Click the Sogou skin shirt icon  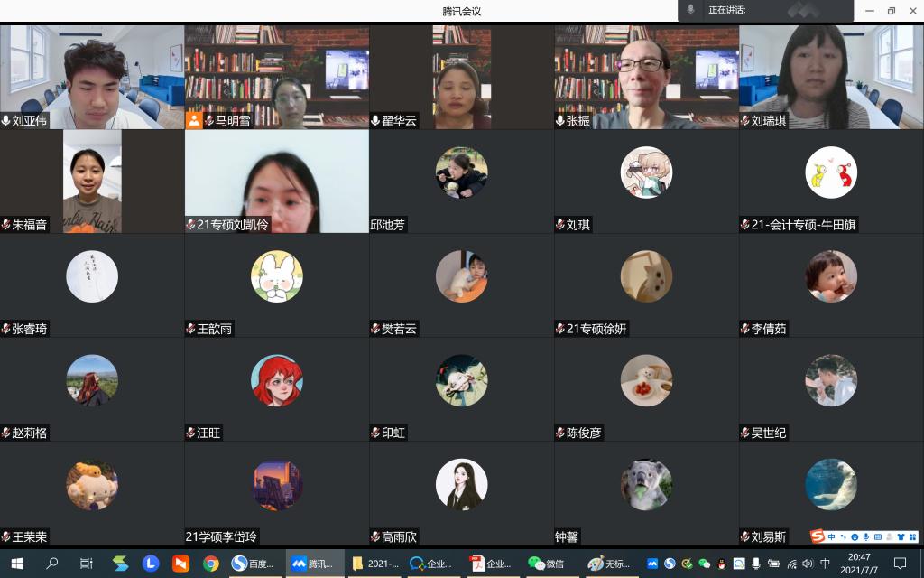tap(899, 537)
